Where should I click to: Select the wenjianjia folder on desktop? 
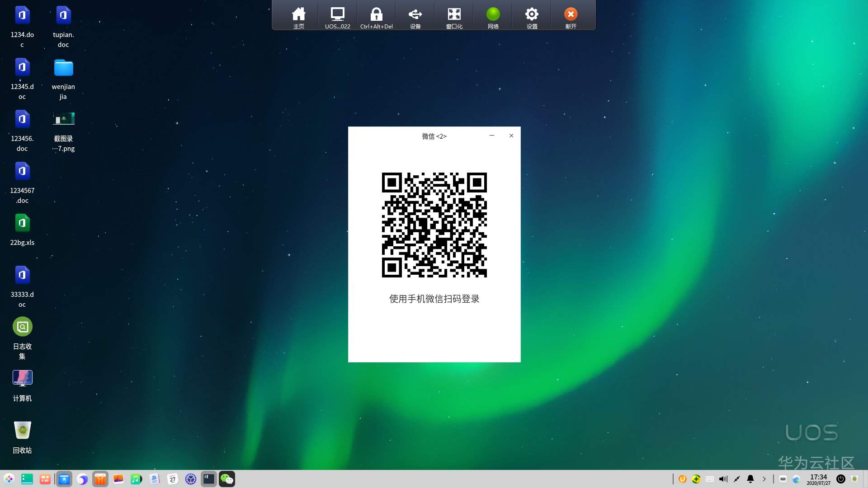pyautogui.click(x=63, y=79)
